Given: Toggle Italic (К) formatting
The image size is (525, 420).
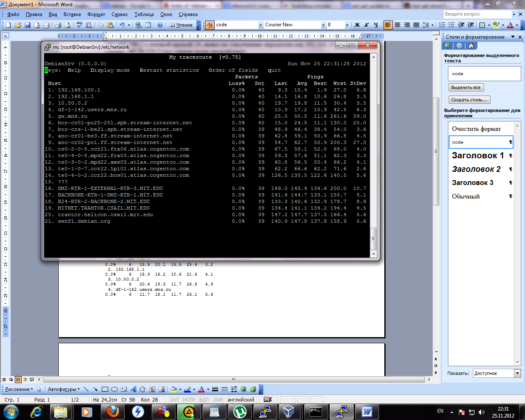Looking at the screenshot, I should click(367, 25).
